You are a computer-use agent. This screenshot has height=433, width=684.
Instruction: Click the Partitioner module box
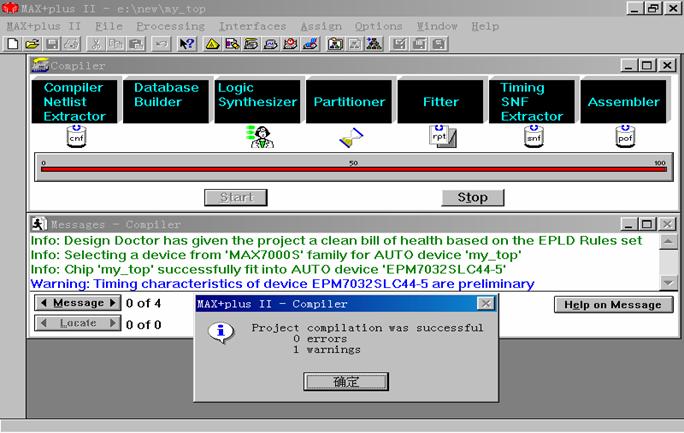[349, 102]
